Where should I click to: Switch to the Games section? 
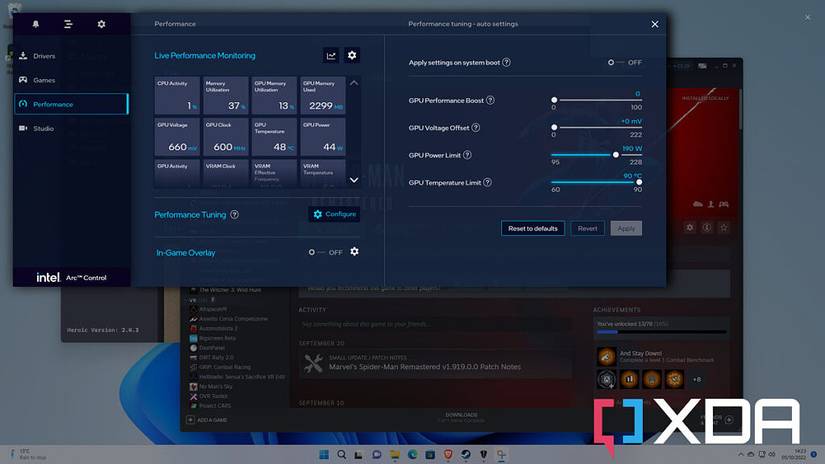43,80
